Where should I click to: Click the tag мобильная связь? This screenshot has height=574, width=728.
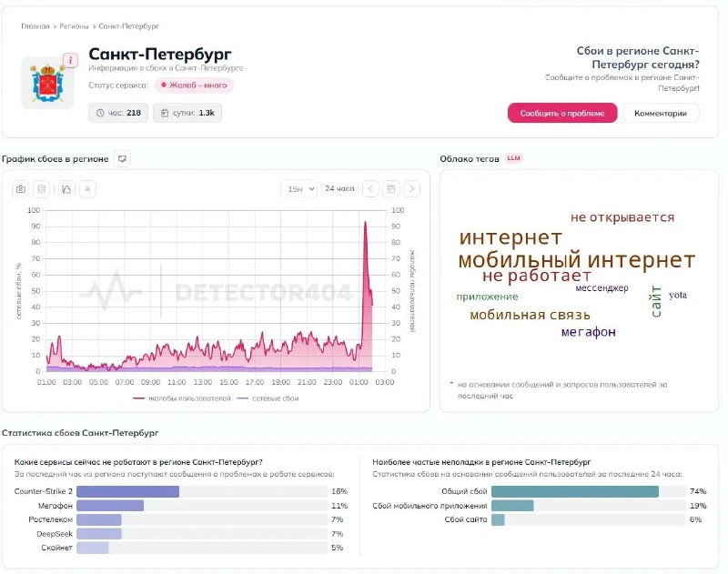(x=530, y=315)
